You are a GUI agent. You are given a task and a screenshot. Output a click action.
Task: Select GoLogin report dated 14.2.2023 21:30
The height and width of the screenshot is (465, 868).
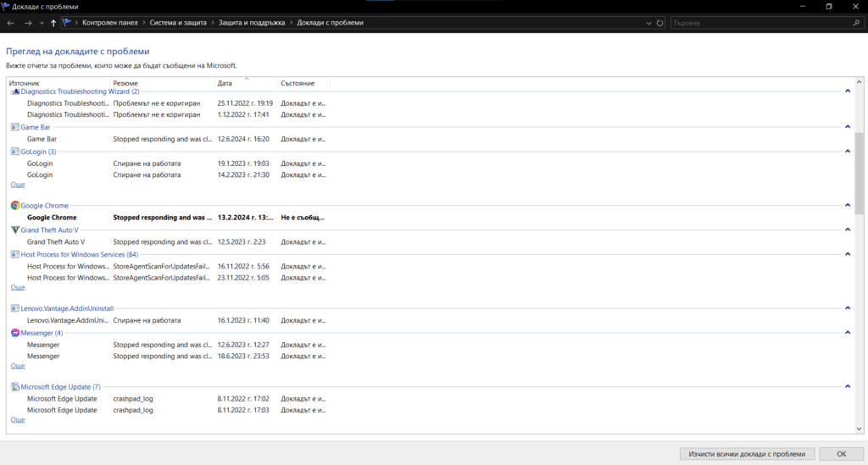pos(169,175)
